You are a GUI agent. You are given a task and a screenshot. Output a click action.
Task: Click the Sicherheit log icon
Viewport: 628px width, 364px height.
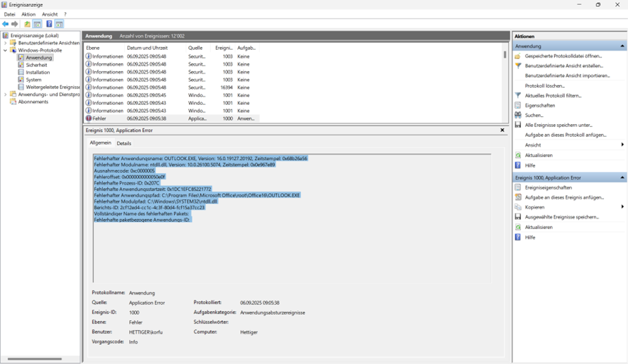(21, 65)
